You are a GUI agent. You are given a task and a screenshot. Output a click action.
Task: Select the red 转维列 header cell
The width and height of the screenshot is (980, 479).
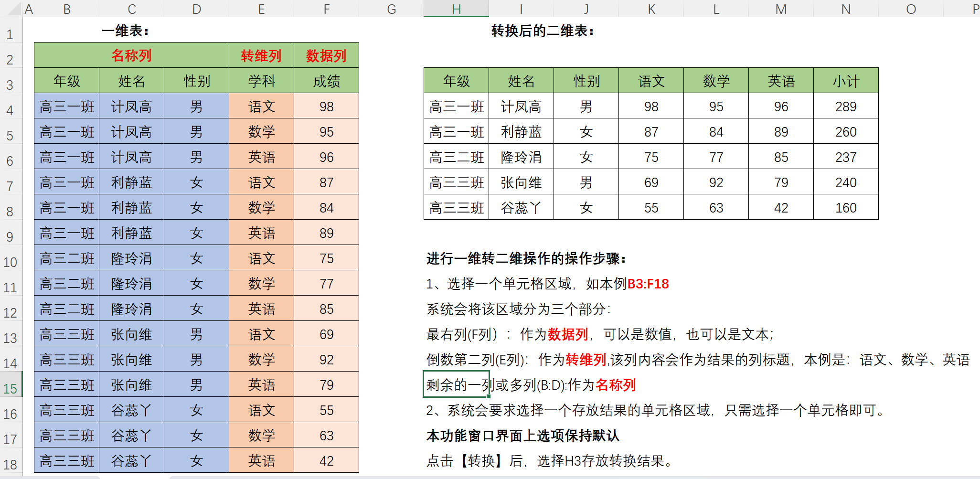click(261, 55)
